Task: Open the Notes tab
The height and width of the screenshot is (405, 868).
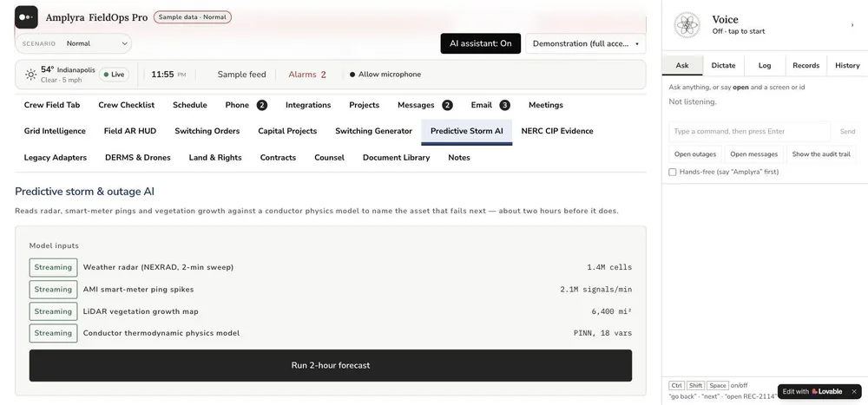Action: point(459,158)
